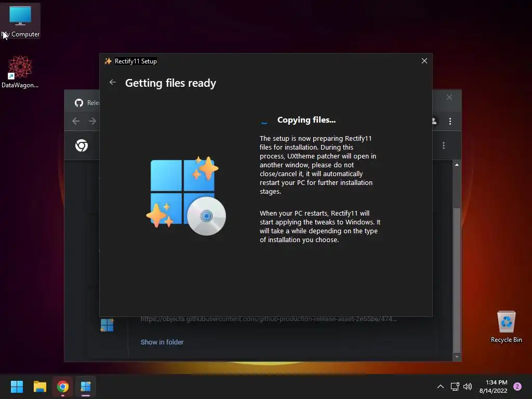
Task: Close the Rectify11 Setup window
Action: coord(424,61)
